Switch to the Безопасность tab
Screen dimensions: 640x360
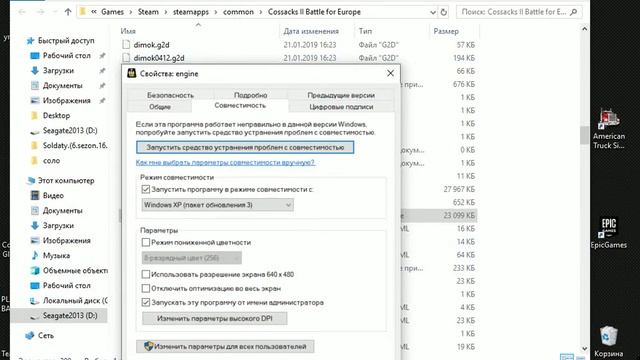coord(170,95)
